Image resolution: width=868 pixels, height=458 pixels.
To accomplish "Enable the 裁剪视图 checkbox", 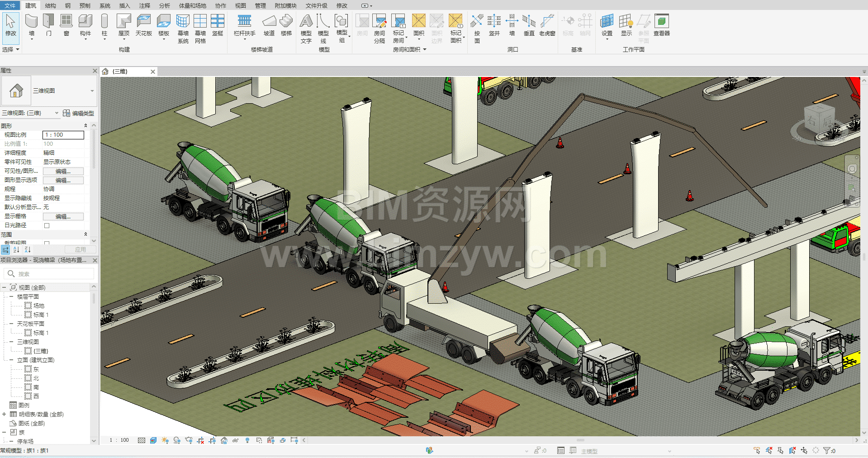I will (x=47, y=243).
